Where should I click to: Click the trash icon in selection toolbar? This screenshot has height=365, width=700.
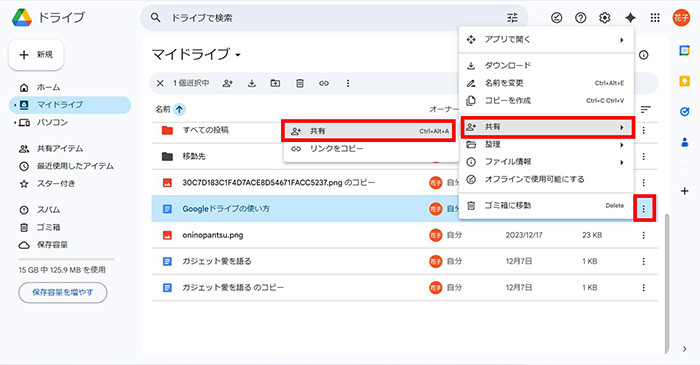(x=300, y=83)
